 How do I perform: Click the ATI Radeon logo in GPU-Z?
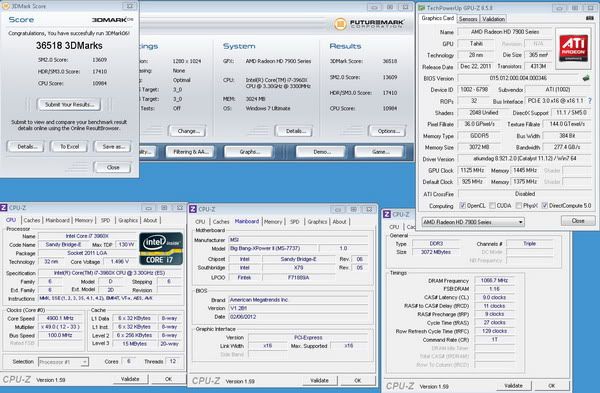[x=573, y=49]
